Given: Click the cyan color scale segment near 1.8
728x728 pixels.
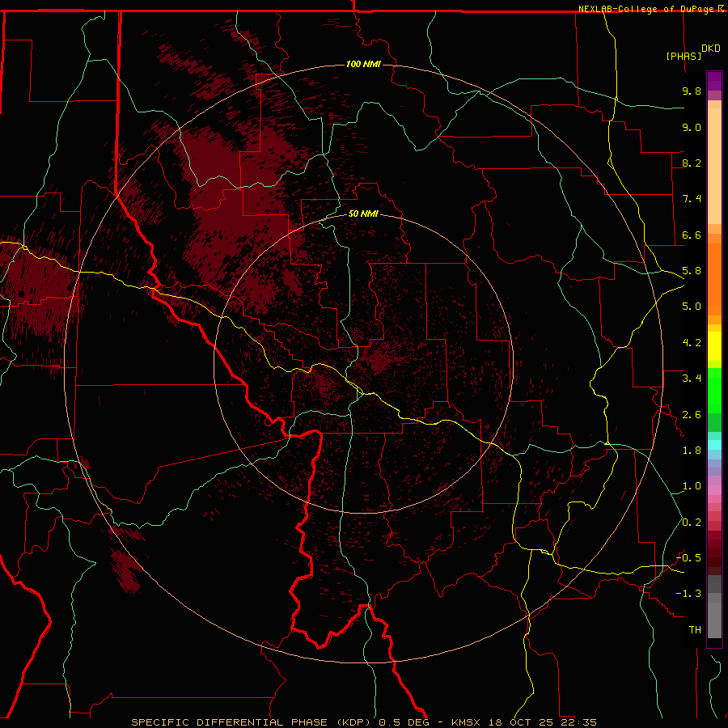Looking at the screenshot, I should pyautogui.click(x=714, y=445).
